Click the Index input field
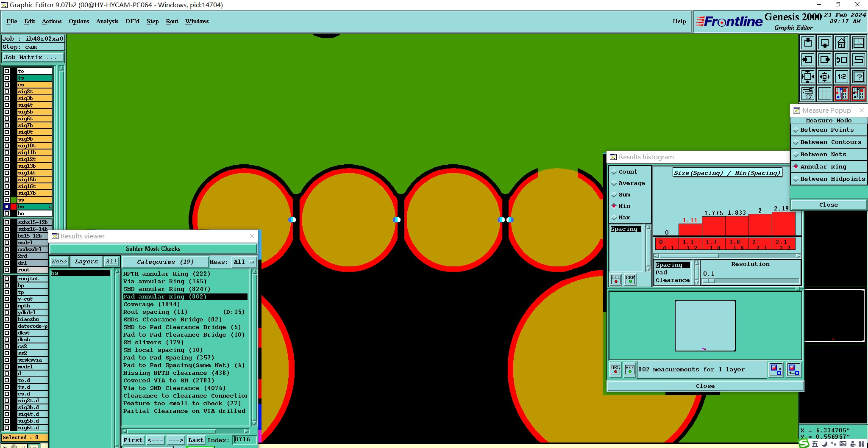868x448 pixels. pyautogui.click(x=245, y=440)
